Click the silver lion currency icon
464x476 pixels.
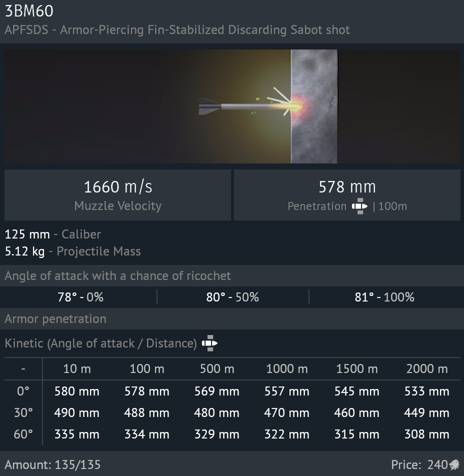[454, 464]
